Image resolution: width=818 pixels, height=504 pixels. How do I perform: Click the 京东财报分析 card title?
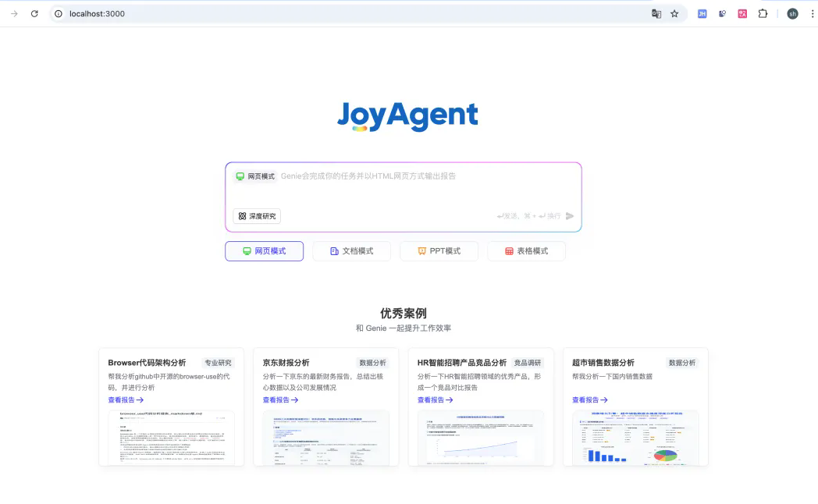coord(286,363)
